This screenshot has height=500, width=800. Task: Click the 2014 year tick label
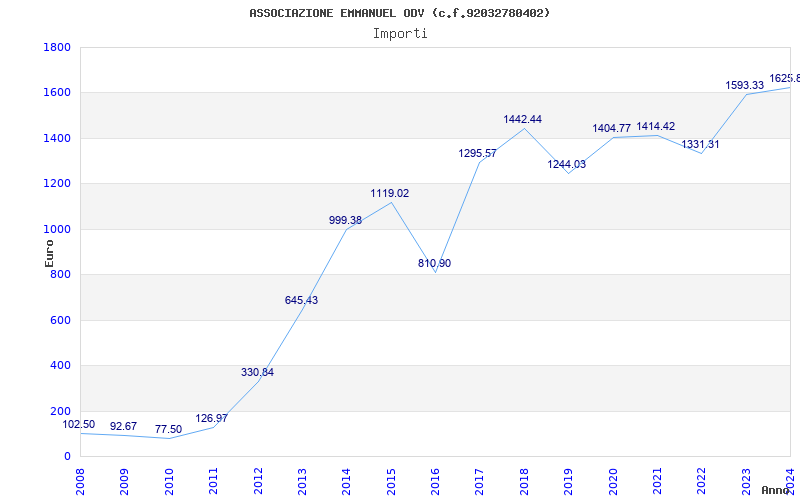click(346, 482)
